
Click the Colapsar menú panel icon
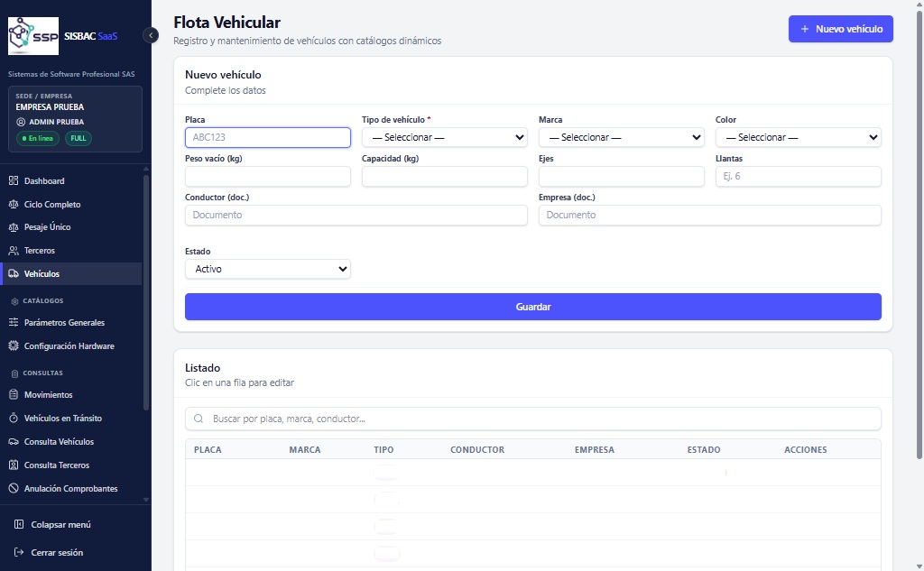[x=19, y=524]
